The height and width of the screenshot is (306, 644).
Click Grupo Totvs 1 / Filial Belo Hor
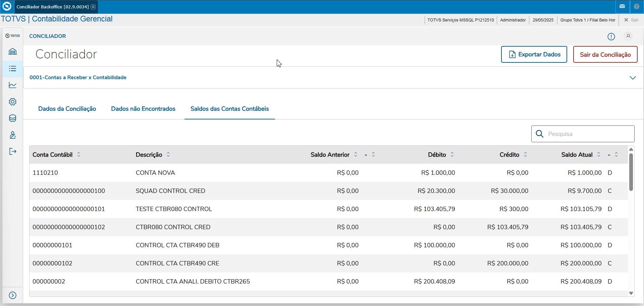point(588,20)
